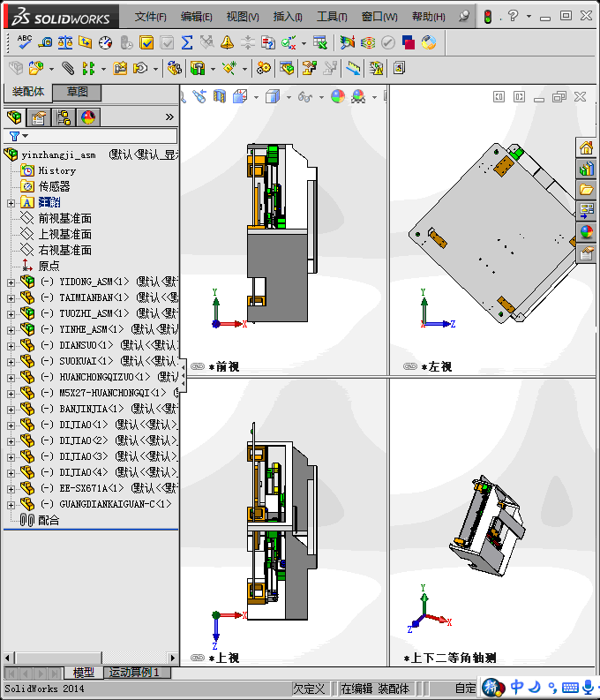600x700 pixels.
Task: Click the Instant3D ruler icon
Action: pyautogui.click(x=353, y=68)
